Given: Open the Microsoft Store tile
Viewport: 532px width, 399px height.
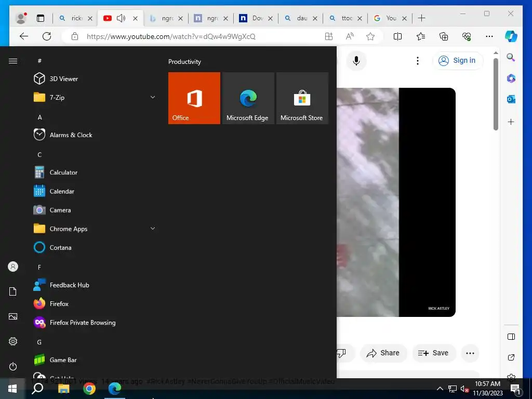Looking at the screenshot, I should (x=302, y=98).
